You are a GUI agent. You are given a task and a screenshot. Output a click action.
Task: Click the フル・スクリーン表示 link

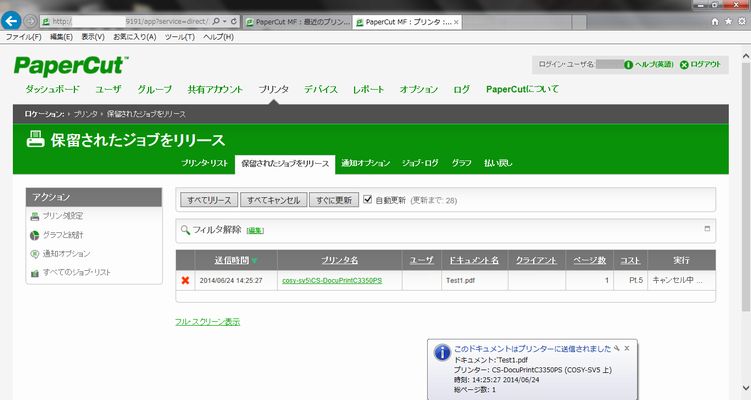point(207,321)
